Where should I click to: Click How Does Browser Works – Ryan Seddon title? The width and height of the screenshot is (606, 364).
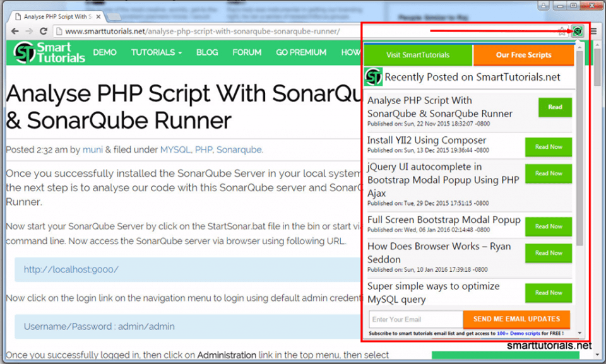pyautogui.click(x=439, y=253)
